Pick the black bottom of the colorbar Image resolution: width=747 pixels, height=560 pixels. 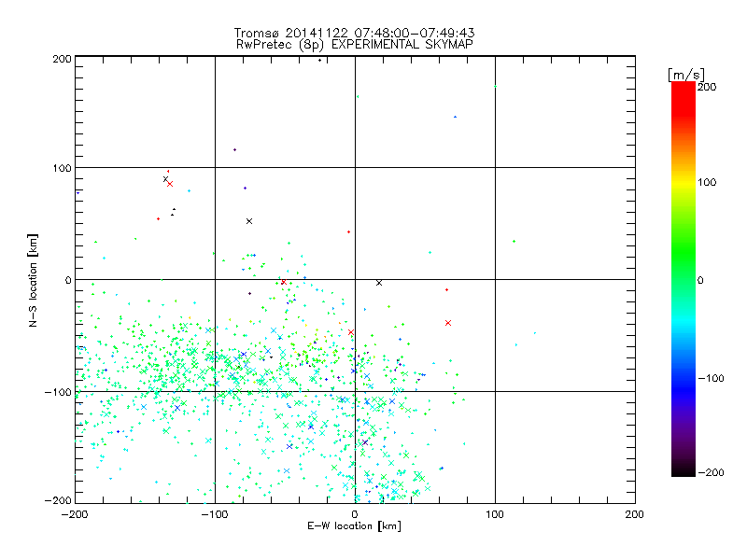point(684,470)
